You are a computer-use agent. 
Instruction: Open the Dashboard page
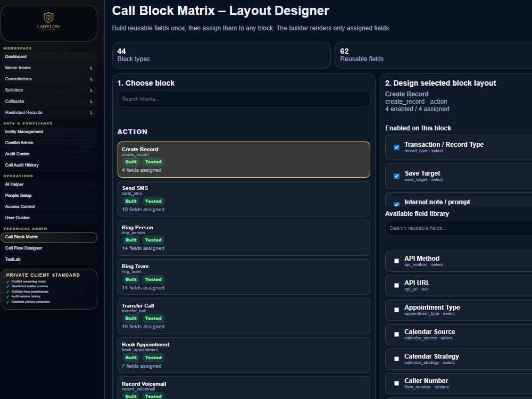49,57
